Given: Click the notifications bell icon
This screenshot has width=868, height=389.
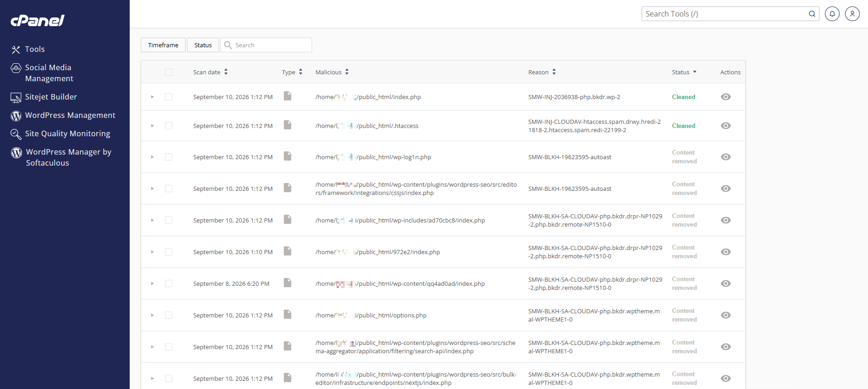Looking at the screenshot, I should point(832,14).
